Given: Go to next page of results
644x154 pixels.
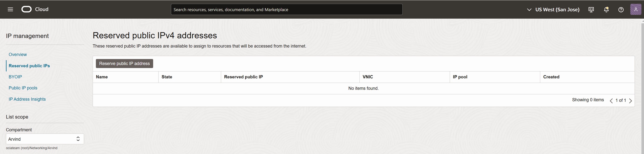Looking at the screenshot, I should click(x=631, y=101).
